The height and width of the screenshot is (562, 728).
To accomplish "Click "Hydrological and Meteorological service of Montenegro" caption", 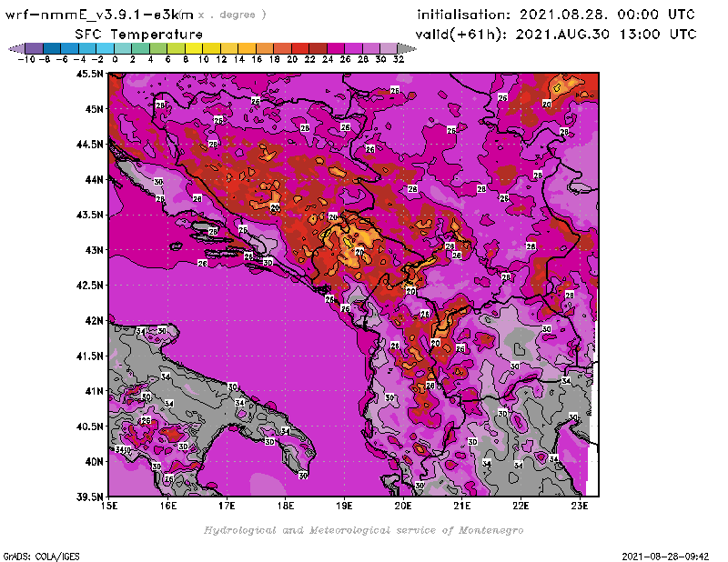I will pyautogui.click(x=363, y=530).
